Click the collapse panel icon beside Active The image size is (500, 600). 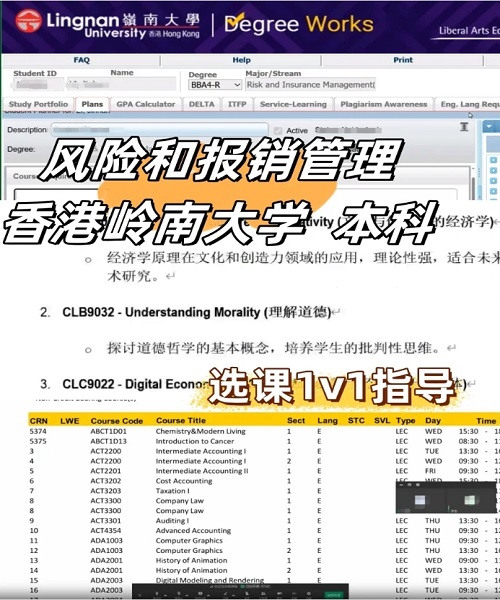pos(464,127)
